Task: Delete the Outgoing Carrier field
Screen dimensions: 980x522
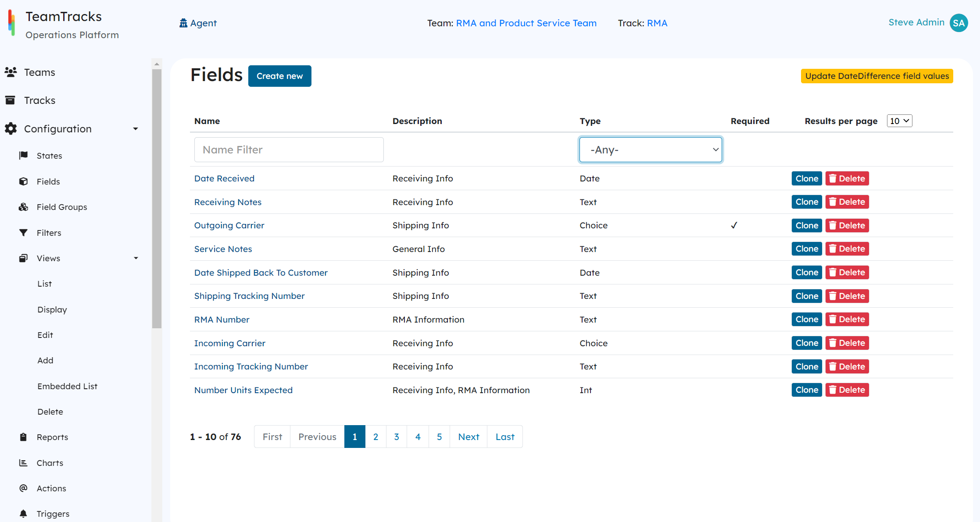Action: 847,225
